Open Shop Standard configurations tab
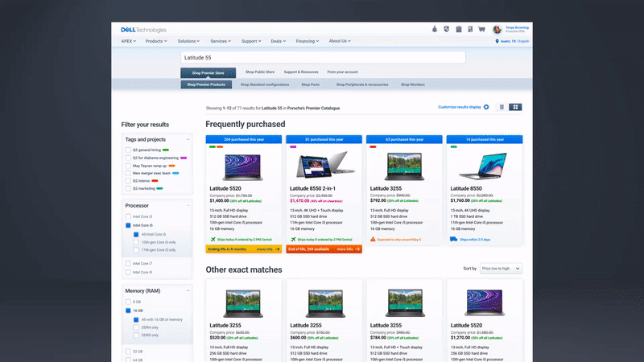The height and width of the screenshot is (362, 644). coord(265,84)
